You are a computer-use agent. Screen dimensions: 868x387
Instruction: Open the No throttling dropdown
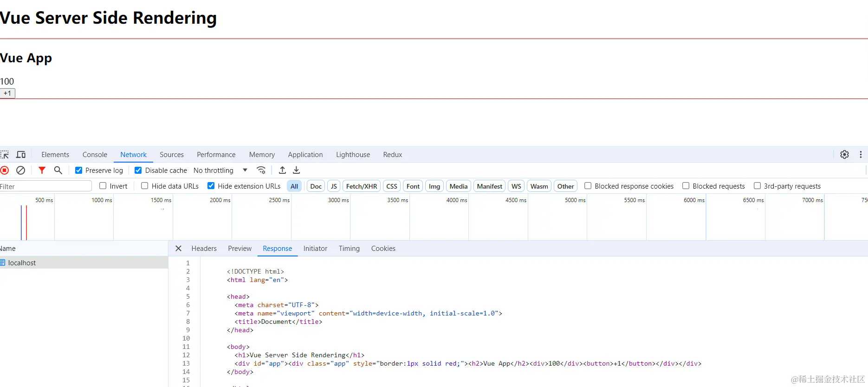coord(220,171)
